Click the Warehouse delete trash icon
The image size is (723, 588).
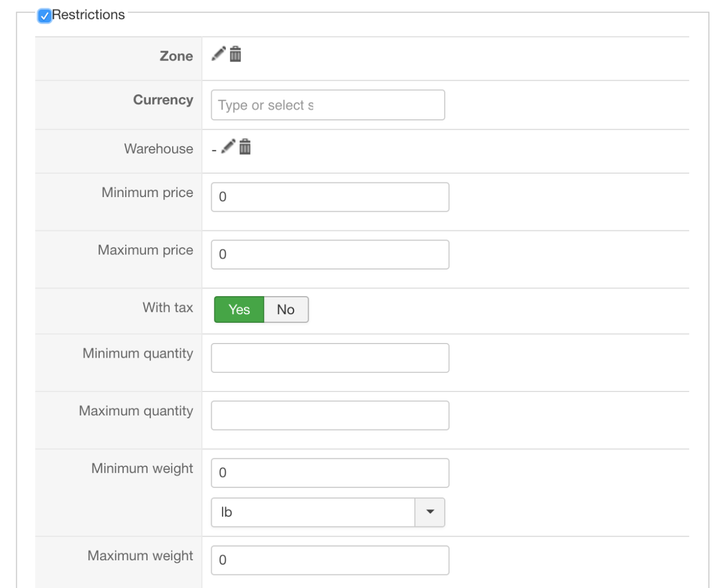(245, 146)
